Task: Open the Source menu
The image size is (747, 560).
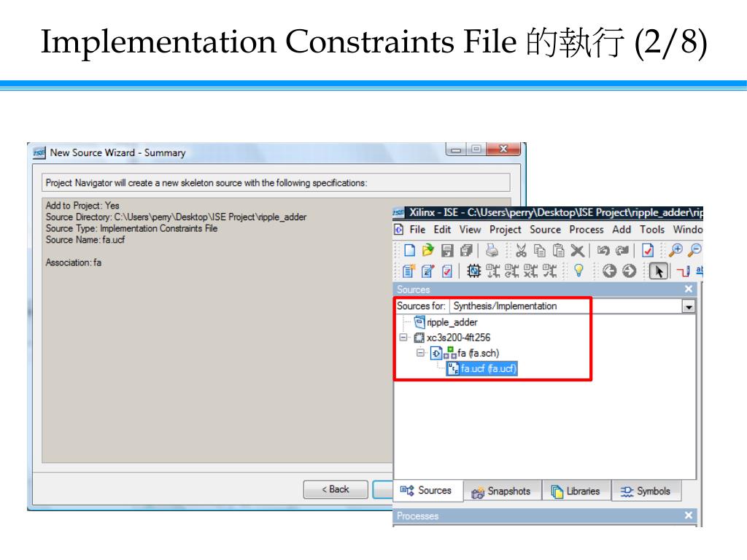Action: [545, 230]
